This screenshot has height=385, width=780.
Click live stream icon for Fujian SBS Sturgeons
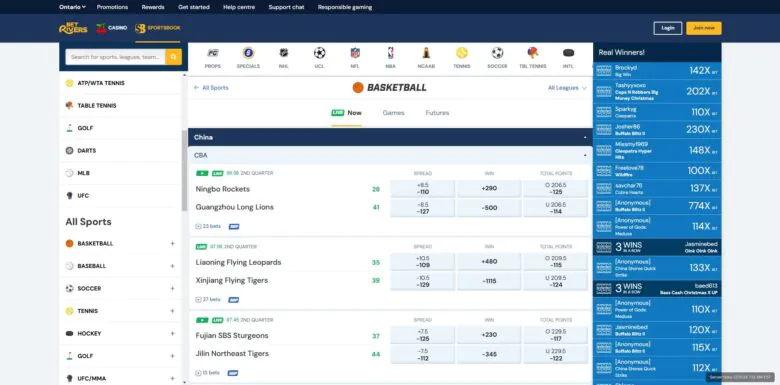[x=202, y=320]
